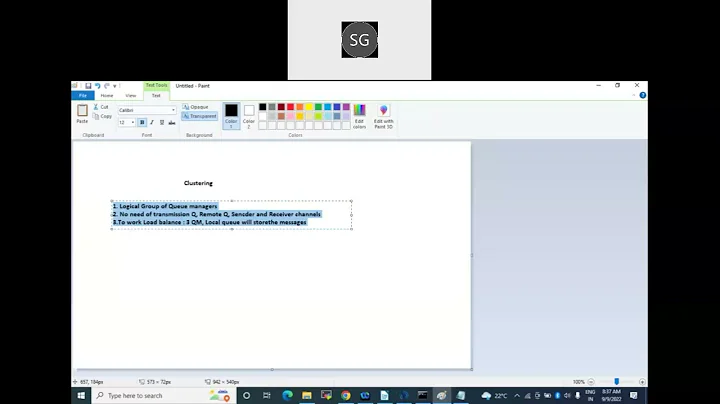
Task: Open the notification center icon
Action: pos(634,395)
